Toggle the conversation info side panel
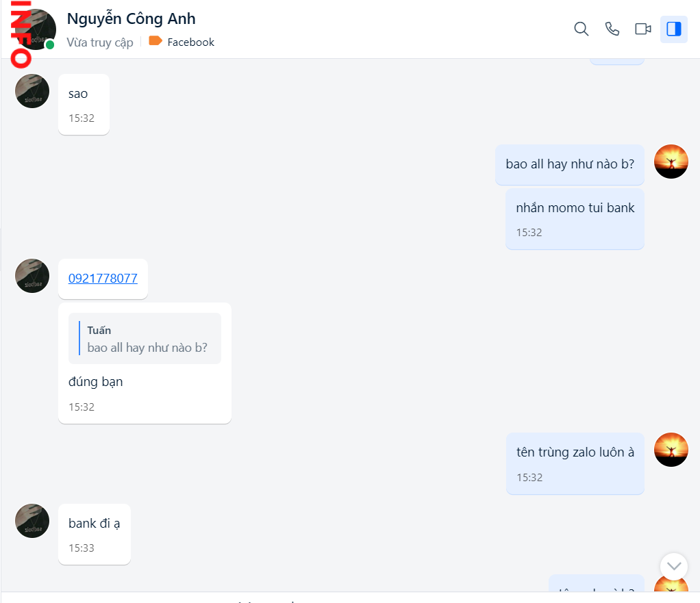This screenshot has width=700, height=603. coord(674,29)
